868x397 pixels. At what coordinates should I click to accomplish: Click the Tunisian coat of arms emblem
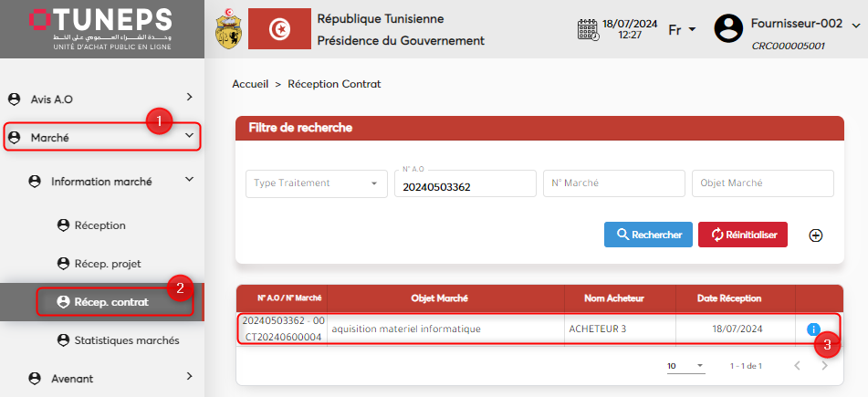tap(227, 29)
